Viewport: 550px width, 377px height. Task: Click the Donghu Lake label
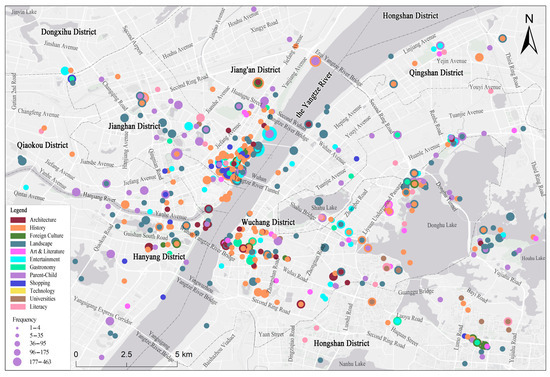click(442, 225)
